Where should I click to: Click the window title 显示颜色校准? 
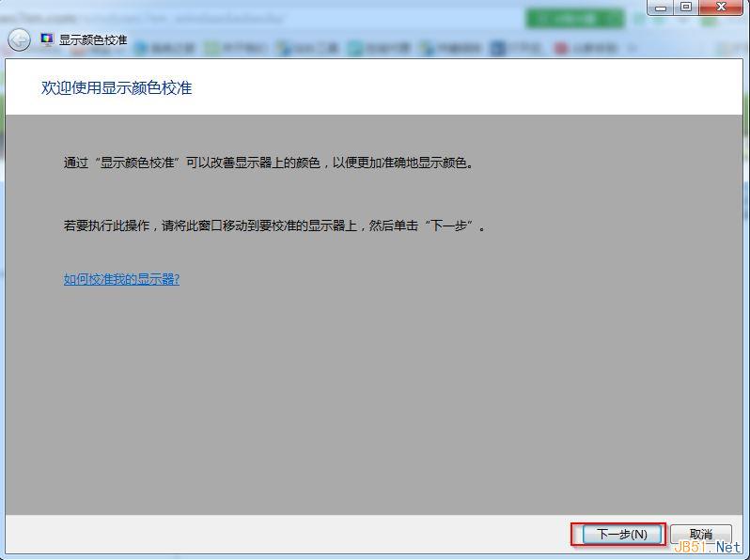coord(93,39)
